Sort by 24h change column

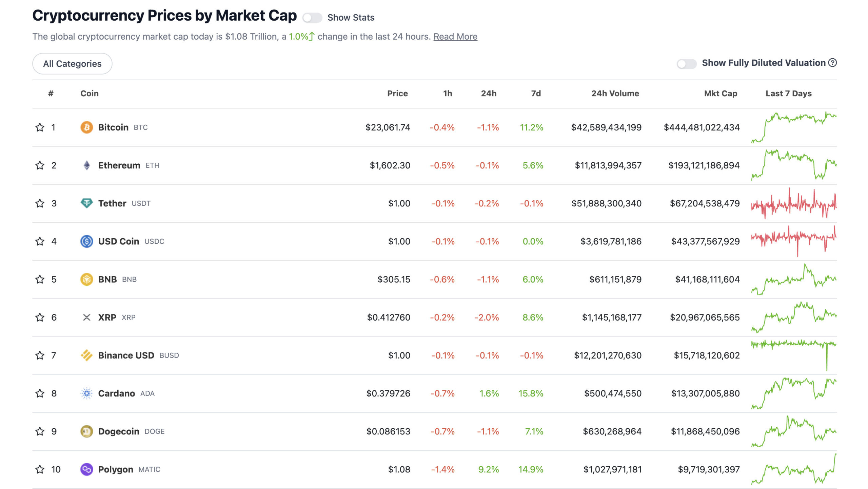pos(489,94)
